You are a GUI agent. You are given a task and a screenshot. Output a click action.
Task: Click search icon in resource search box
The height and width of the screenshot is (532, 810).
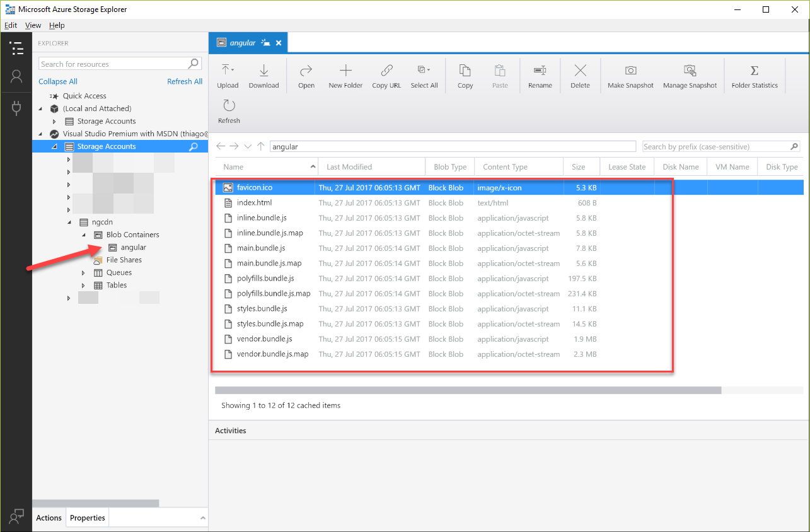pyautogui.click(x=194, y=64)
